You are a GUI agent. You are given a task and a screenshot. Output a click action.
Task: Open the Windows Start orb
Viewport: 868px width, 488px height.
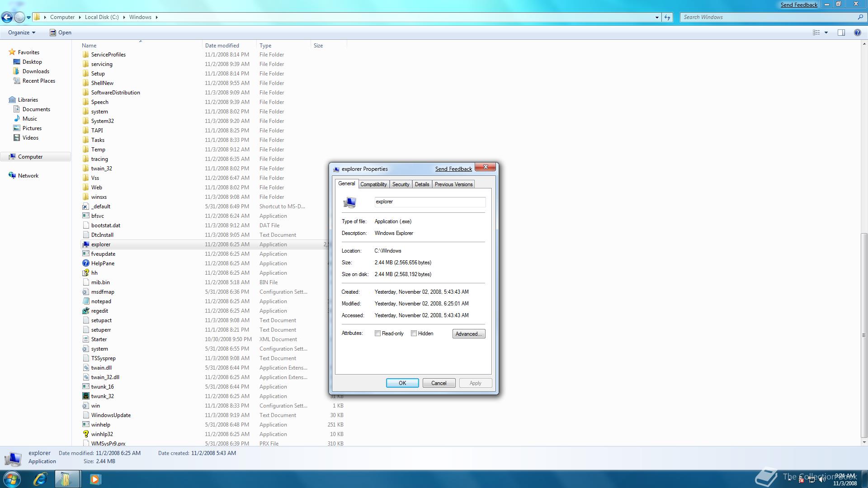[11, 479]
